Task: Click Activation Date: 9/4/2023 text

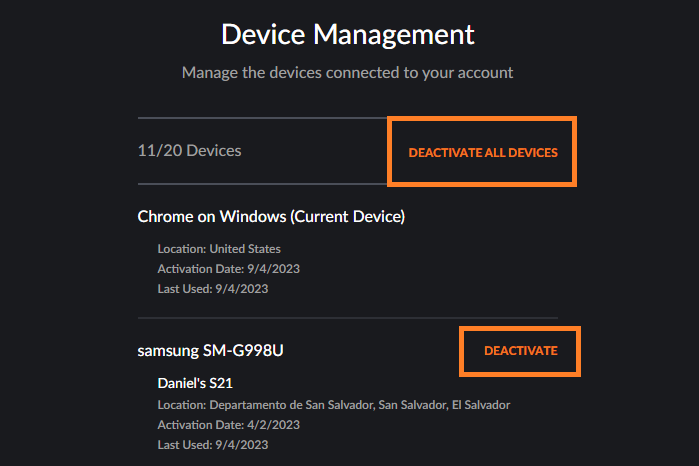Action: click(229, 269)
